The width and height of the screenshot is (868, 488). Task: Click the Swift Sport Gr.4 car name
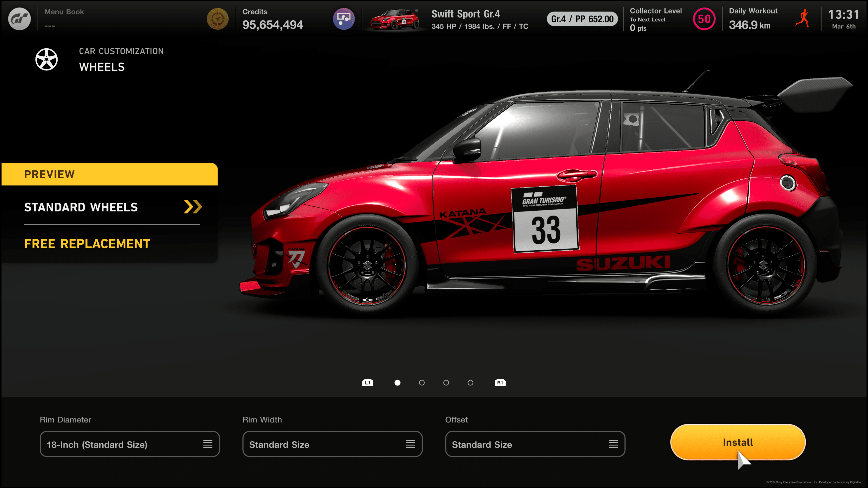pyautogui.click(x=466, y=14)
